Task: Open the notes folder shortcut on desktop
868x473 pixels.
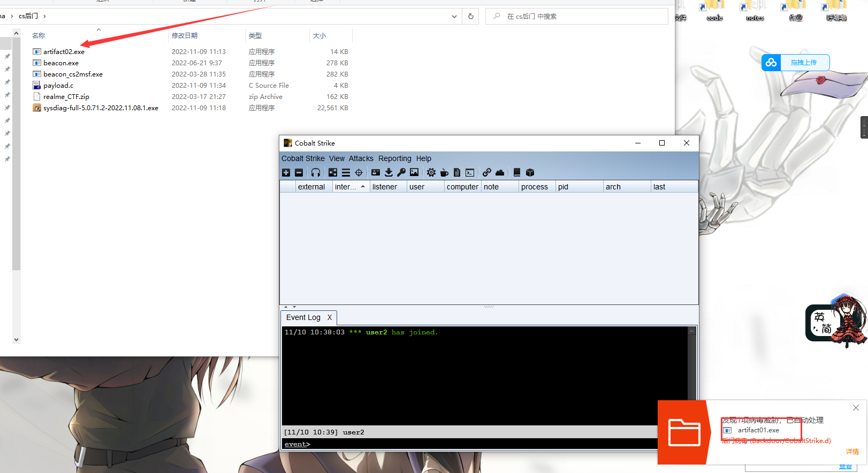Action: 755,12
